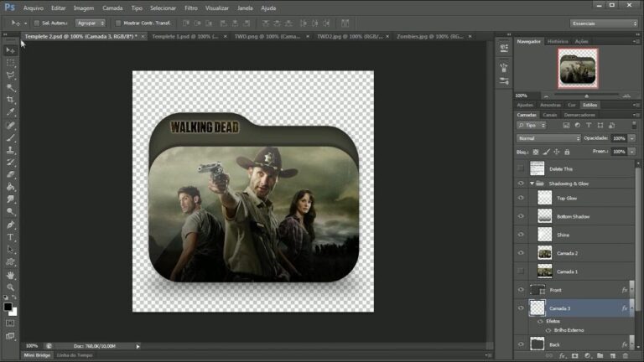Show the Camada 1 layer
The width and height of the screenshot is (644, 362).
click(521, 271)
